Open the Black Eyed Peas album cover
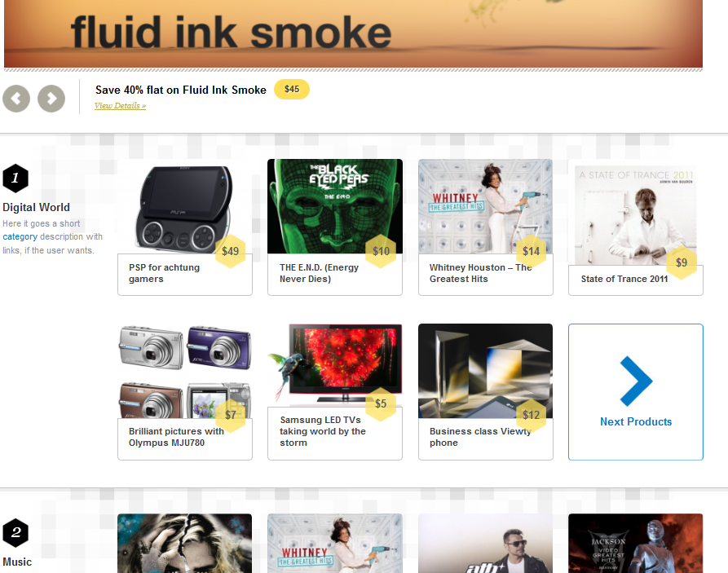This screenshot has height=573, width=728. point(335,206)
